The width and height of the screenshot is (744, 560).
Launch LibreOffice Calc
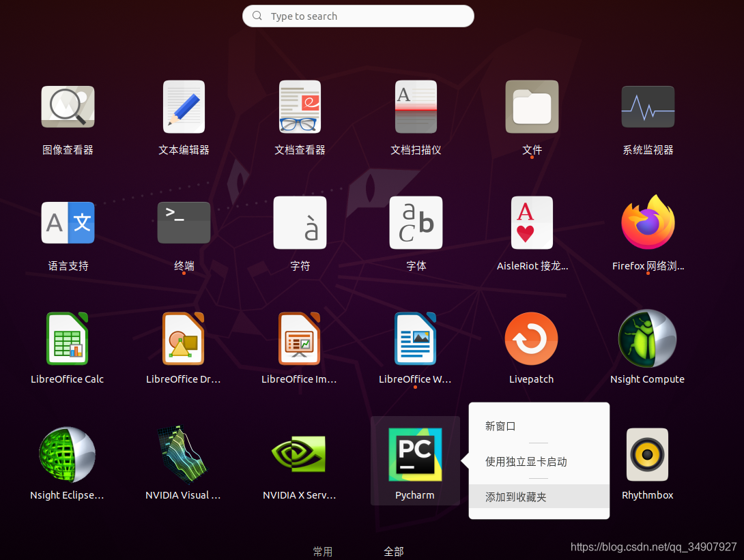click(x=68, y=338)
